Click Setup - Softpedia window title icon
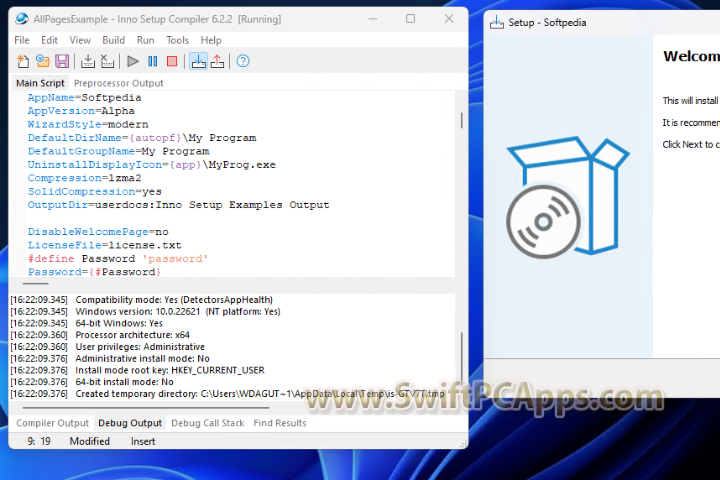This screenshot has width=720, height=480. click(497, 22)
